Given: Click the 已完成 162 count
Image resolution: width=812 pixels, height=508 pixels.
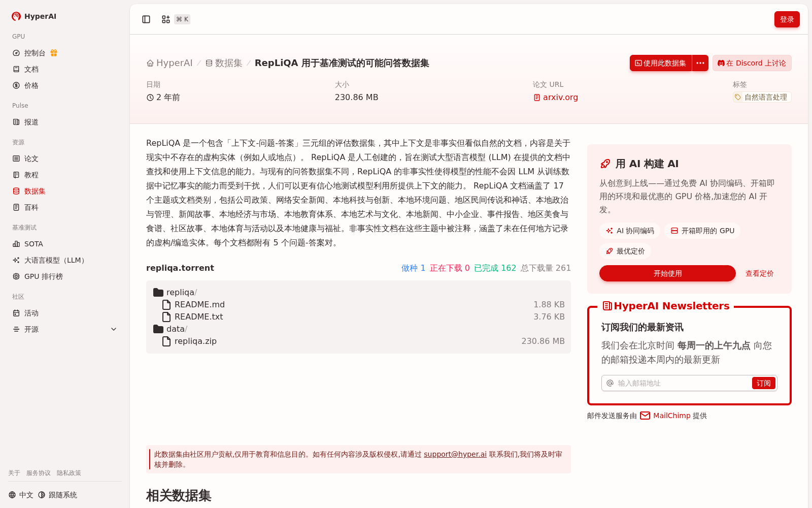Looking at the screenshot, I should pyautogui.click(x=495, y=268).
